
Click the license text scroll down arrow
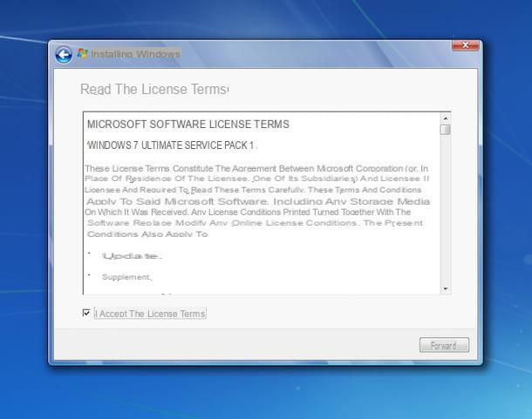tap(446, 289)
